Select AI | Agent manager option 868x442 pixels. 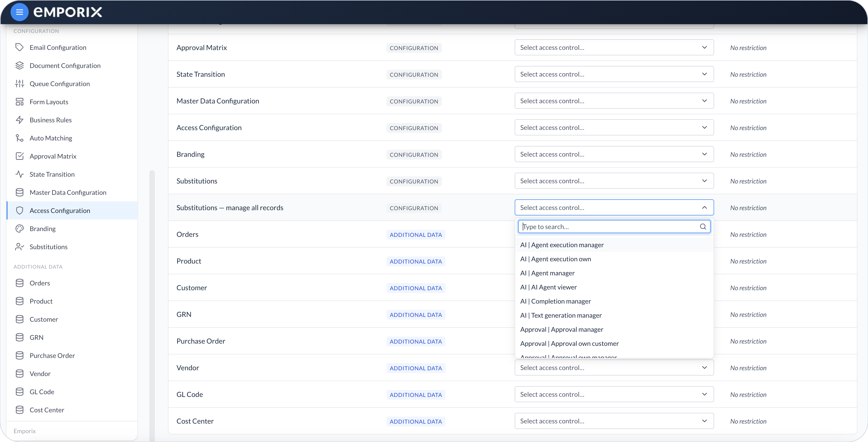pos(614,273)
